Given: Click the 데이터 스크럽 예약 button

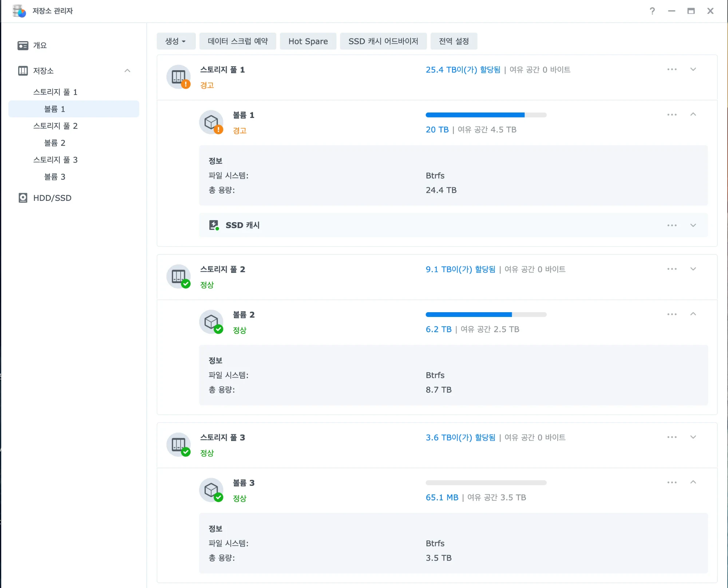Looking at the screenshot, I should coord(238,41).
